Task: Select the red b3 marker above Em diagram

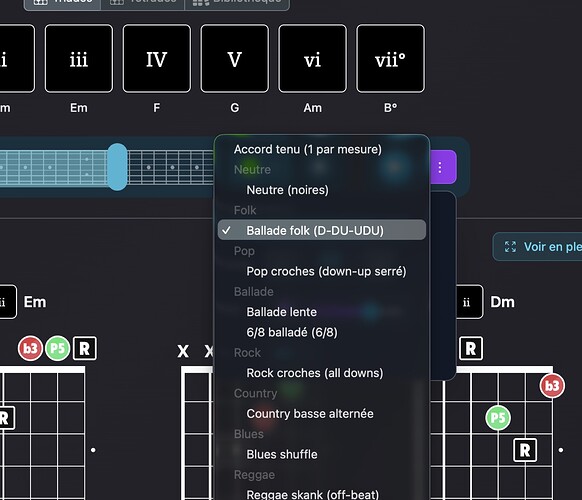Action: click(x=30, y=348)
